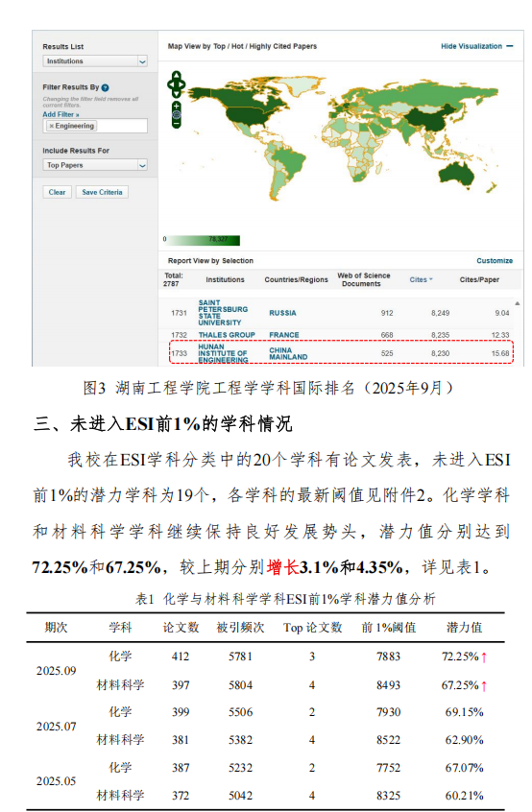Click the results table scroll-up arrow

point(517,303)
